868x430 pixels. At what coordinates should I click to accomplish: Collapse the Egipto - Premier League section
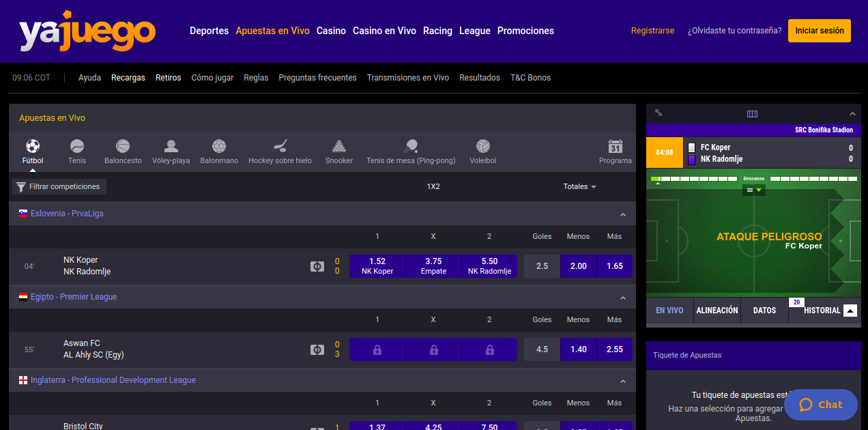[x=622, y=298]
